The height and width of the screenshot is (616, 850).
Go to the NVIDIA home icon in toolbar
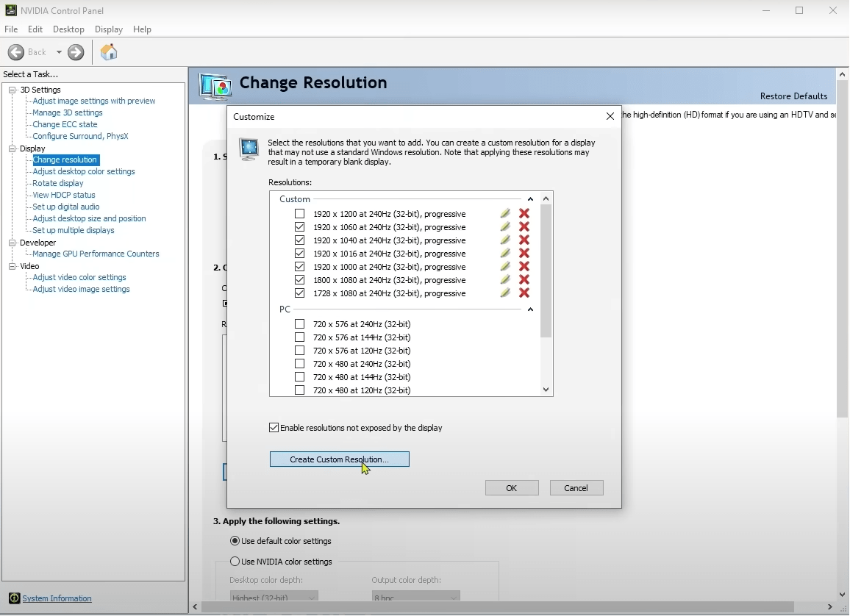click(x=108, y=52)
